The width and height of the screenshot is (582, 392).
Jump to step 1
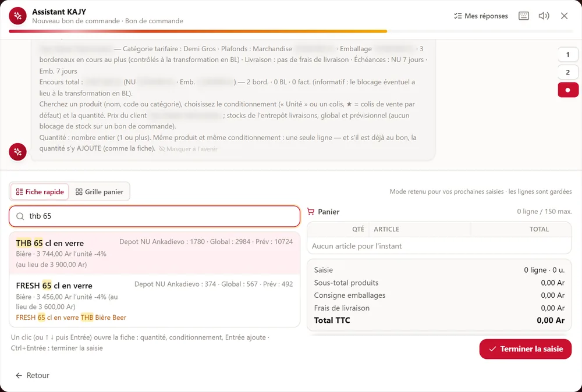[x=567, y=55]
